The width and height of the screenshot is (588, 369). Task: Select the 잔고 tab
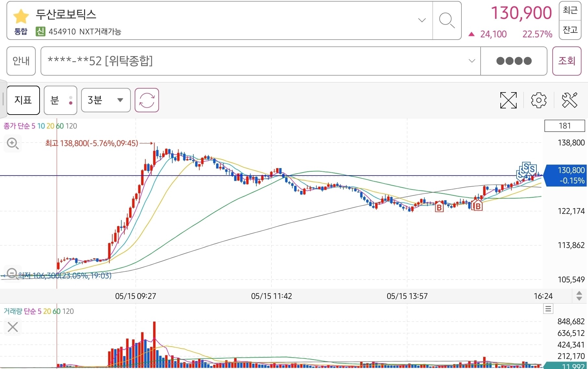(570, 30)
